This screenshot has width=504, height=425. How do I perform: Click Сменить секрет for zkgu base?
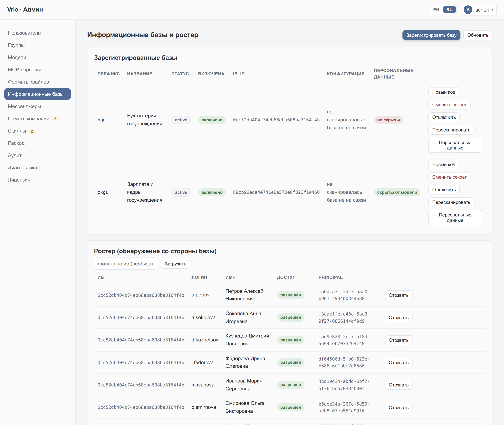click(x=449, y=177)
